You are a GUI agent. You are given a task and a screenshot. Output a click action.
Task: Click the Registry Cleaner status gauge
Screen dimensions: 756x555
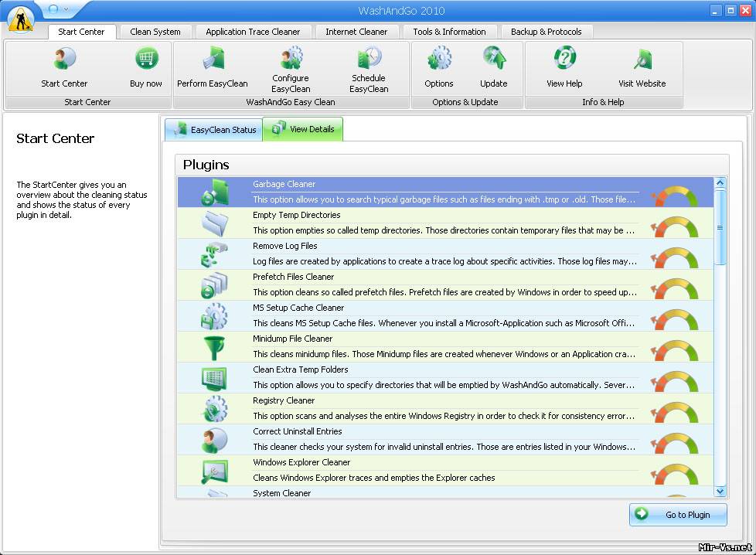(675, 412)
